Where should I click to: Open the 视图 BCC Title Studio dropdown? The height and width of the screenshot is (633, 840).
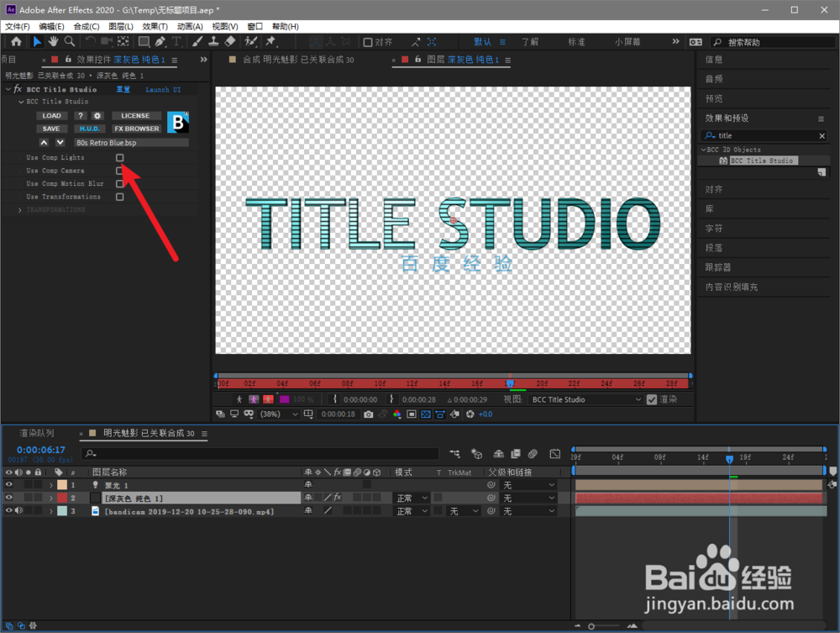point(586,399)
